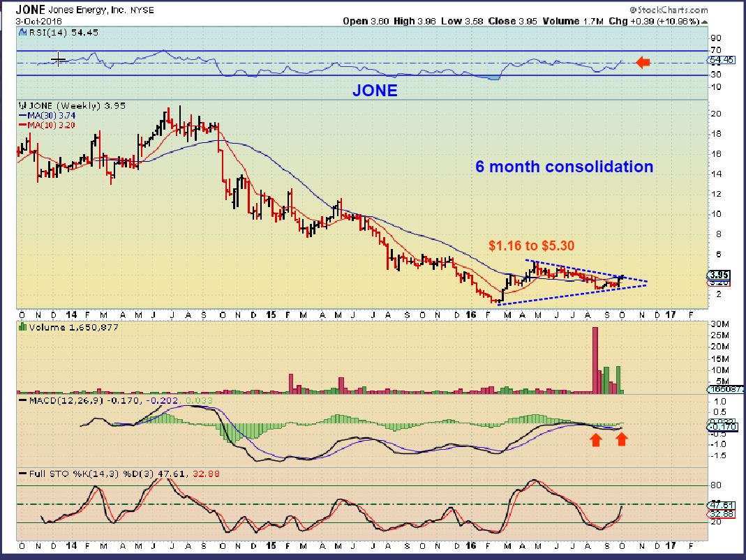Click the RSI(14) indicator icon
Image resolution: width=746 pixels, height=560 pixels.
[x=22, y=33]
